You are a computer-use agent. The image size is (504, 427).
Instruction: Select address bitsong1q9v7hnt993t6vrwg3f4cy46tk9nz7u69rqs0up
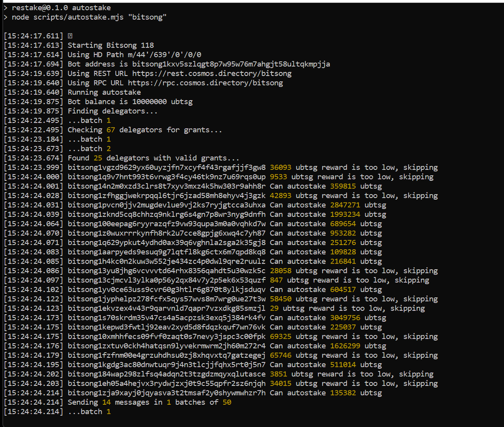pyautogui.click(x=167, y=177)
